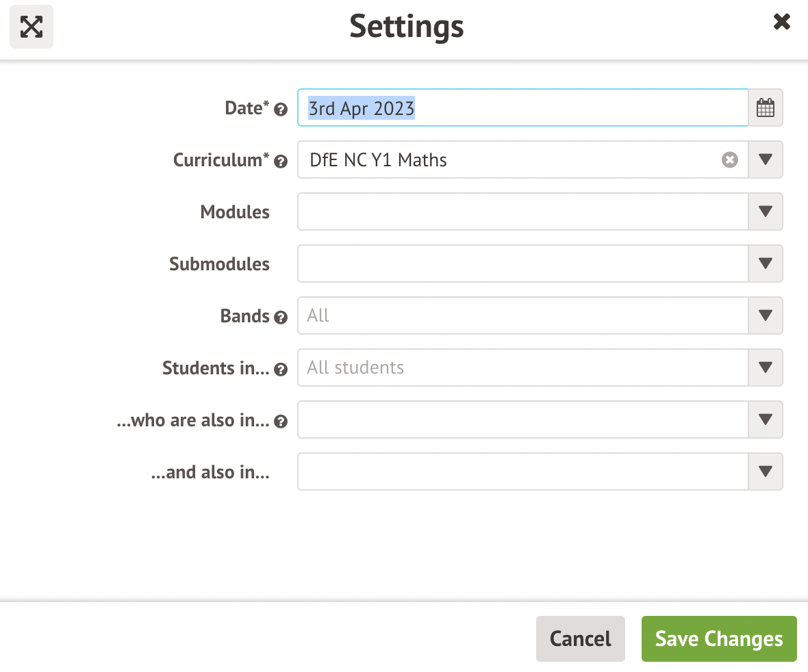Expand the Bands dropdown showing All
This screenshot has height=672, width=808.
[765, 315]
